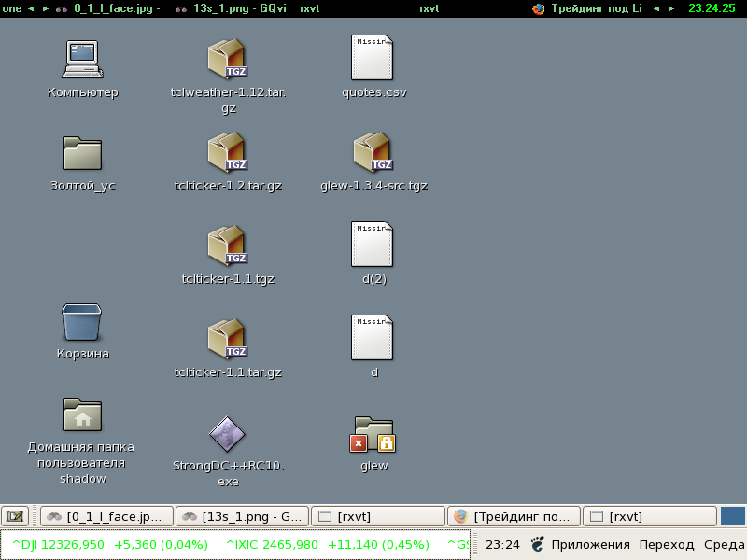747x560 pixels.
Task: Click the ^DJI 12326,950 ticker quote
Action: click(x=110, y=544)
